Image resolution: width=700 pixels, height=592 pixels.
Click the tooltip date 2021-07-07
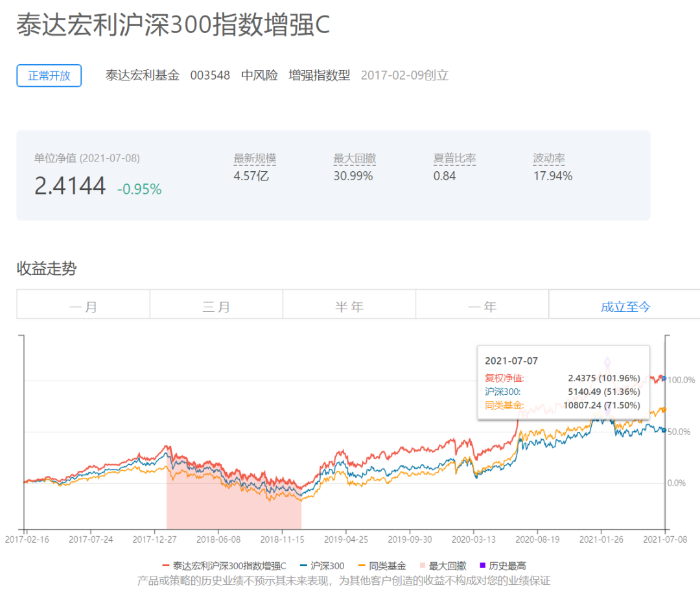click(x=511, y=361)
